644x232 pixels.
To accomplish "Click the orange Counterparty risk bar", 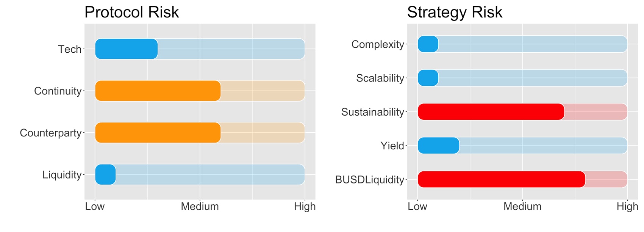I will pyautogui.click(x=158, y=133).
